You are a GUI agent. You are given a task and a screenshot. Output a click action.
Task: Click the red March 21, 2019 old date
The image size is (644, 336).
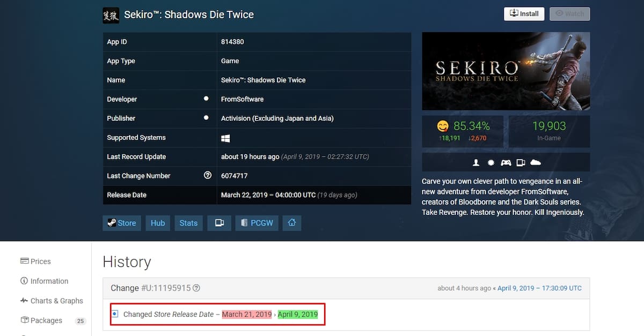pyautogui.click(x=247, y=315)
